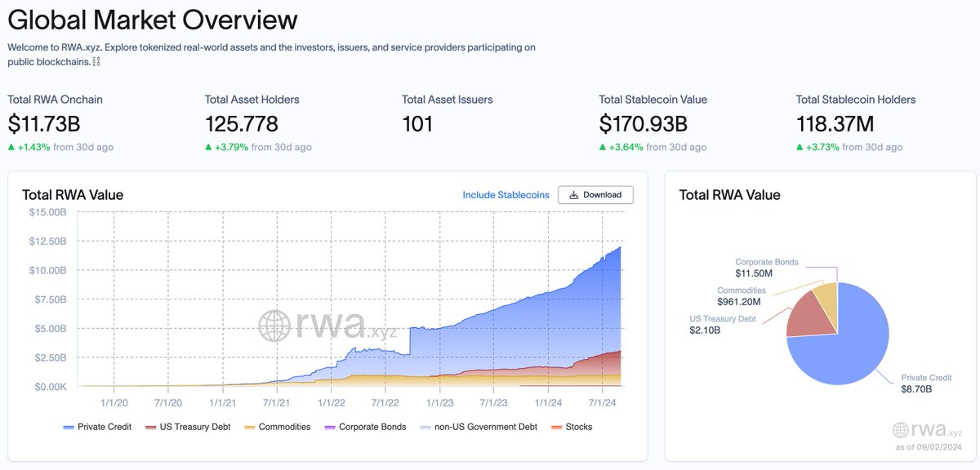The image size is (980, 470).
Task: Click the Total Asset Holders value 125.778
Action: pyautogui.click(x=242, y=124)
